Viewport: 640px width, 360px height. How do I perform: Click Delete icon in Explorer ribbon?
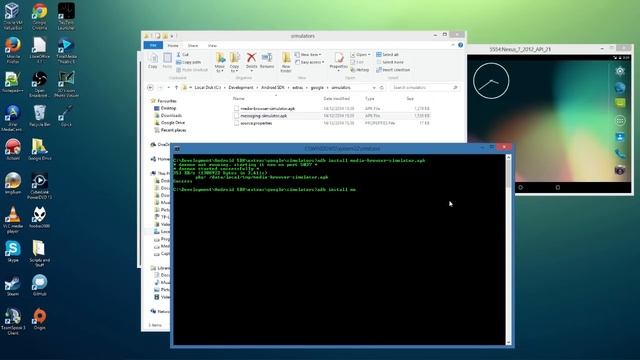click(251, 61)
